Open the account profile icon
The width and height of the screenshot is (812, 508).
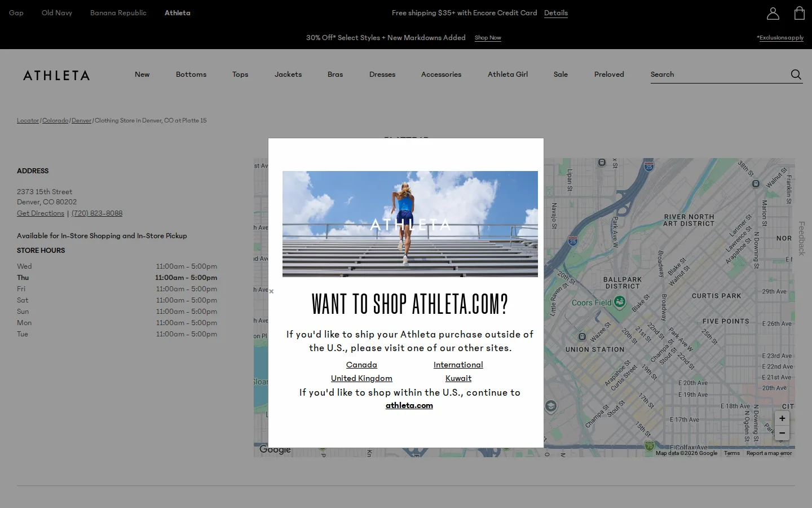tap(773, 13)
